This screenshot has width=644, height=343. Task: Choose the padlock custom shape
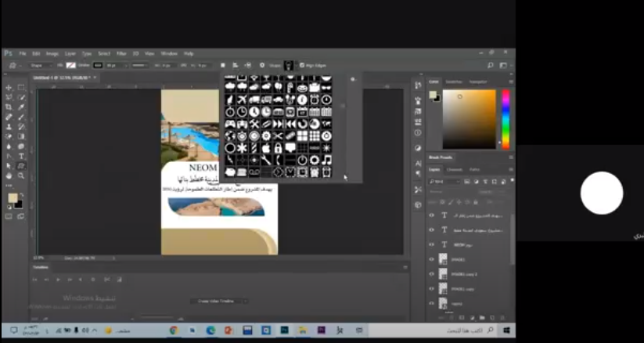point(278,148)
